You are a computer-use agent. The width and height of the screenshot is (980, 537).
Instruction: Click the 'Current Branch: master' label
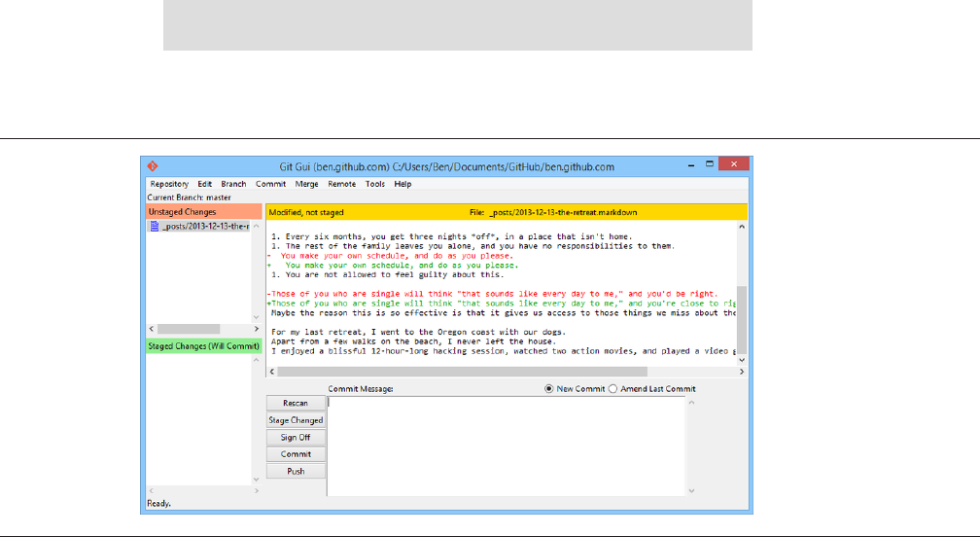(189, 197)
